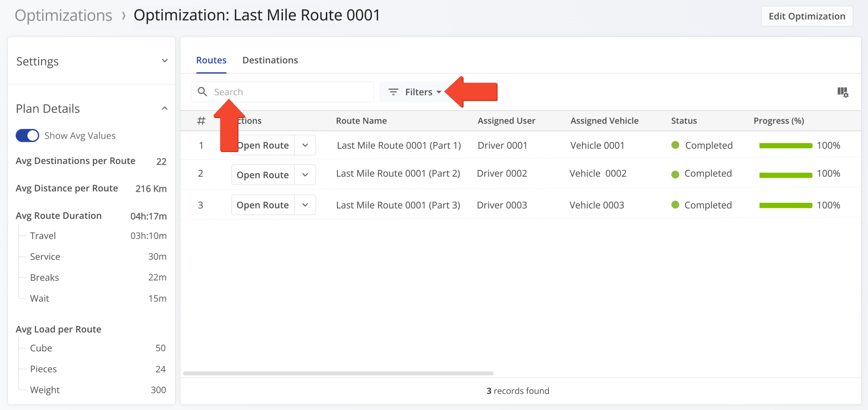The height and width of the screenshot is (410, 868).
Task: Click 'Vehicle 0001' cell
Action: click(x=597, y=145)
